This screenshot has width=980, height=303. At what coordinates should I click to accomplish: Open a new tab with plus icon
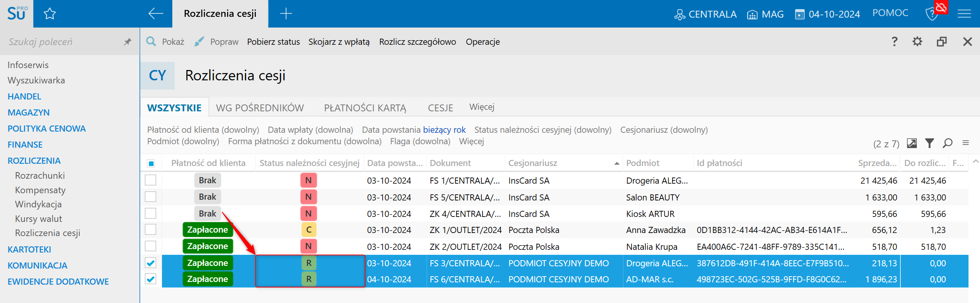[286, 14]
